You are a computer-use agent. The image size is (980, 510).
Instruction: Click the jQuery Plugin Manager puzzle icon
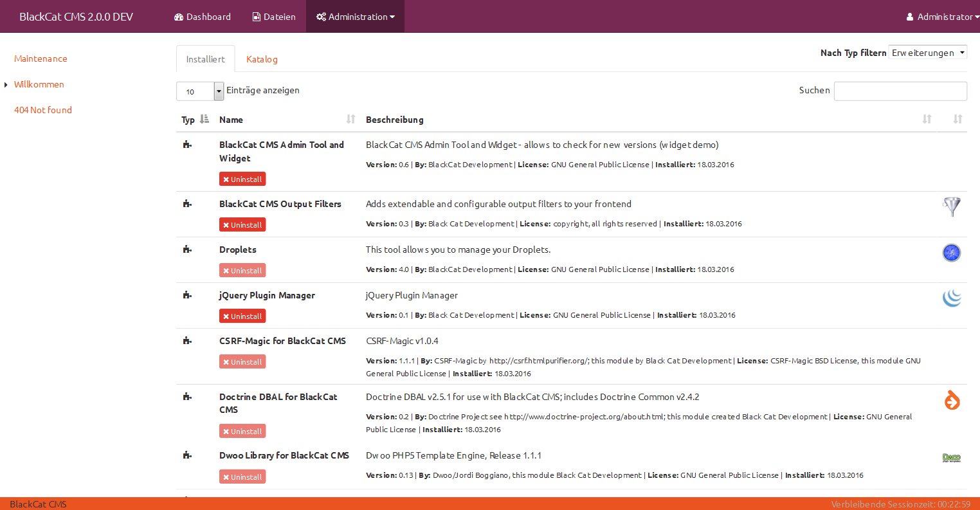pyautogui.click(x=187, y=295)
